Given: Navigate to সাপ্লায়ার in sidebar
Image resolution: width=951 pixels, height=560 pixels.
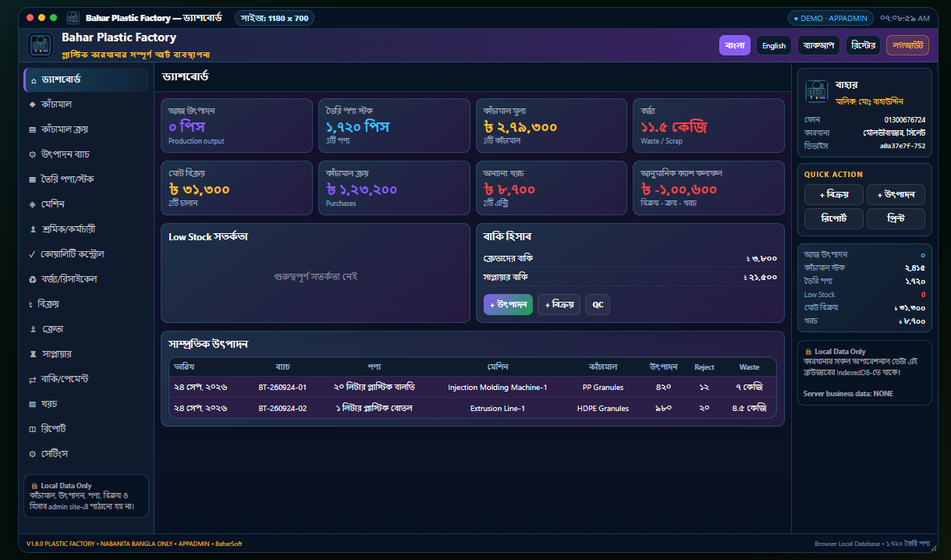Looking at the screenshot, I should click(86, 354).
